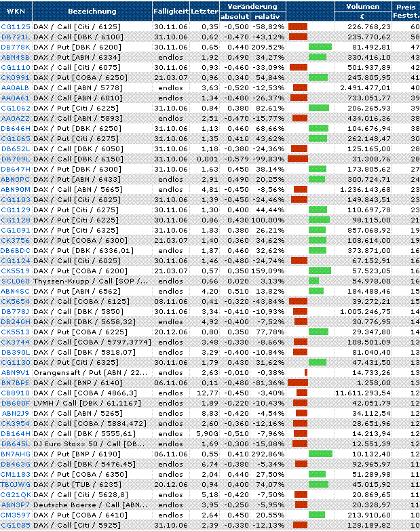The height and width of the screenshot is (531, 420).
Task: Sort by Letzter column header
Action: tap(204, 11)
